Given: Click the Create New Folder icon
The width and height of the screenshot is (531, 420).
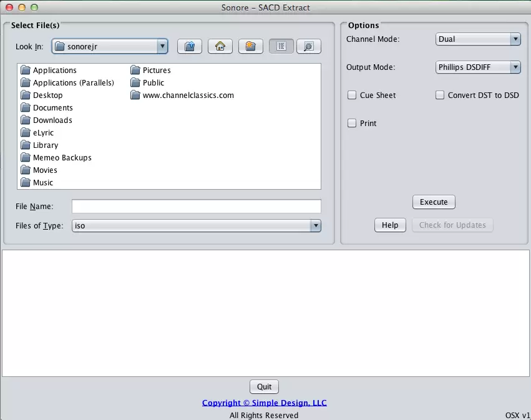Looking at the screenshot, I should pos(250,46).
